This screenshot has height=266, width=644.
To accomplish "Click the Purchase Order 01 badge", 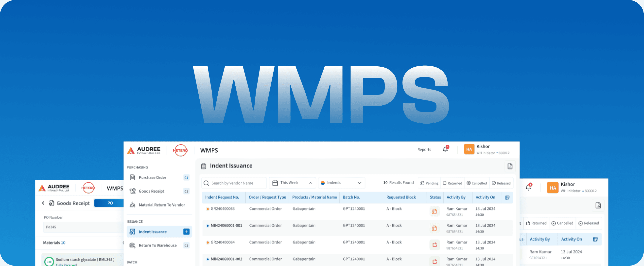I will pos(186,178).
